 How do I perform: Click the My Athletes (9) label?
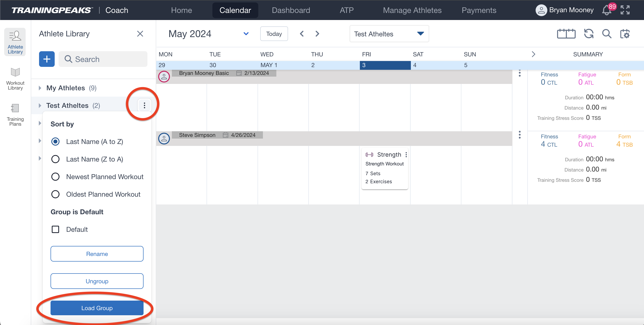click(x=71, y=88)
